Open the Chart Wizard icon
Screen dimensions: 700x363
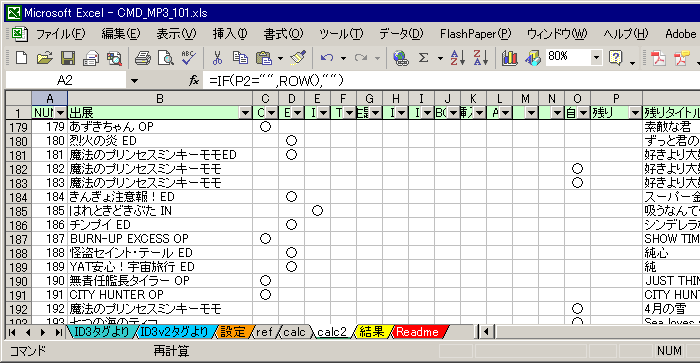pyautogui.click(x=509, y=58)
